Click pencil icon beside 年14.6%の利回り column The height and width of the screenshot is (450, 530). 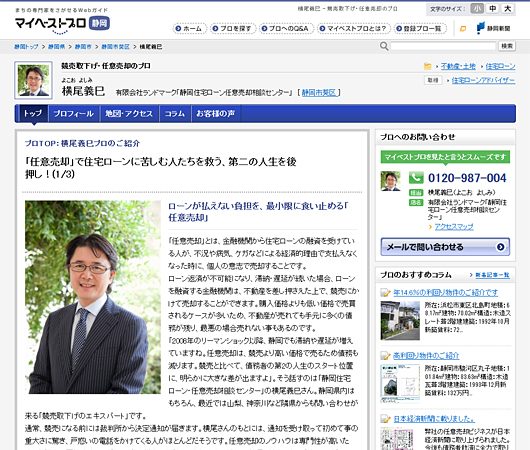(385, 292)
